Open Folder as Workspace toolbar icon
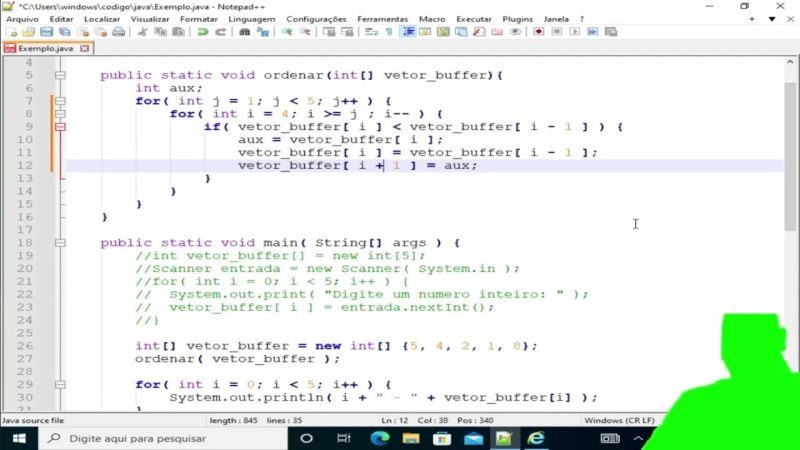The image size is (800, 450). click(497, 32)
